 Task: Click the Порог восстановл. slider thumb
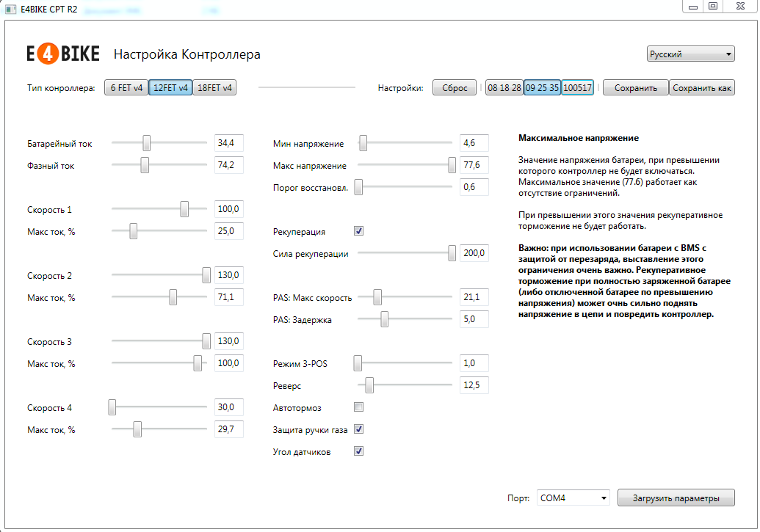point(358,187)
